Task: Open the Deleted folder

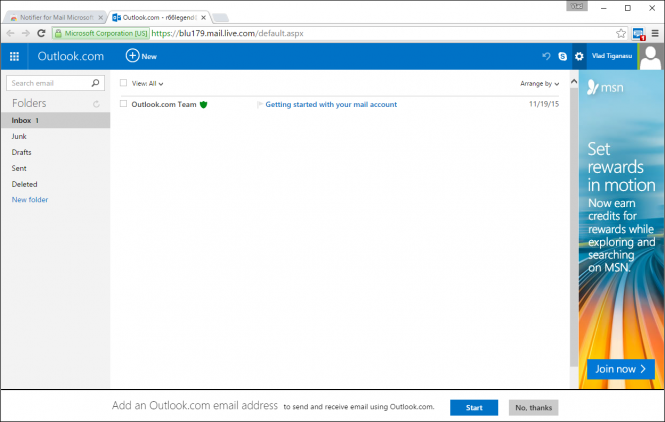Action: (x=24, y=184)
